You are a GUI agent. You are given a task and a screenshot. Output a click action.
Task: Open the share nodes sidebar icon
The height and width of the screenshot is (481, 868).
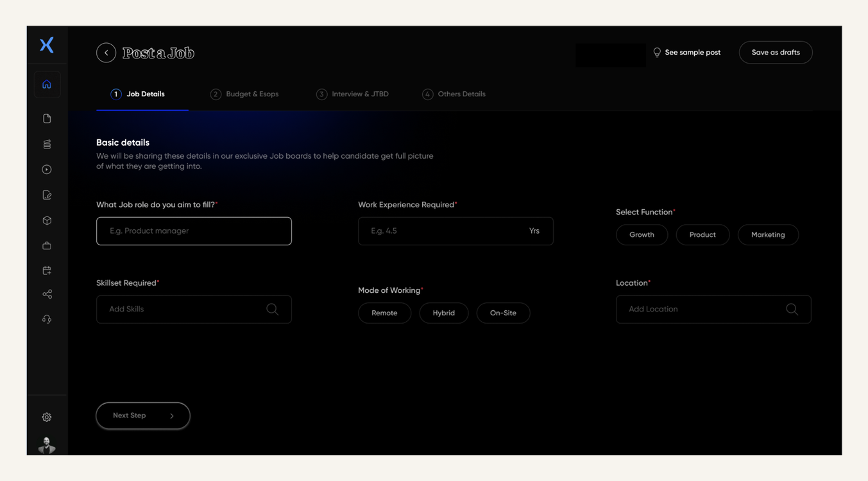(47, 294)
